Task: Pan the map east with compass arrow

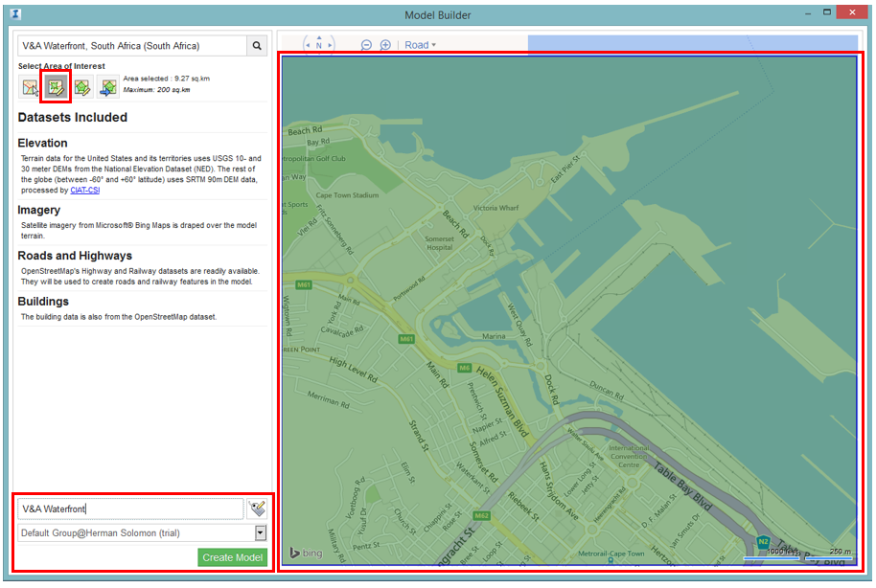Action: [330, 45]
